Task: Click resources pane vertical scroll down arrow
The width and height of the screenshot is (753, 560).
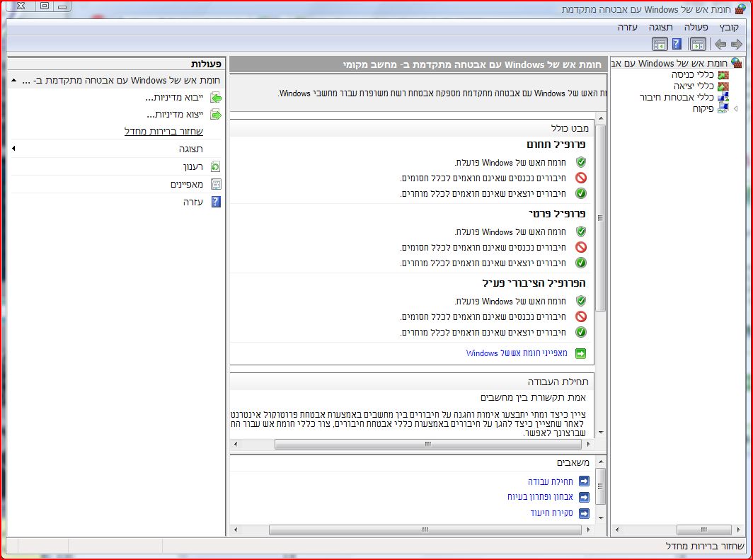Action: click(600, 518)
